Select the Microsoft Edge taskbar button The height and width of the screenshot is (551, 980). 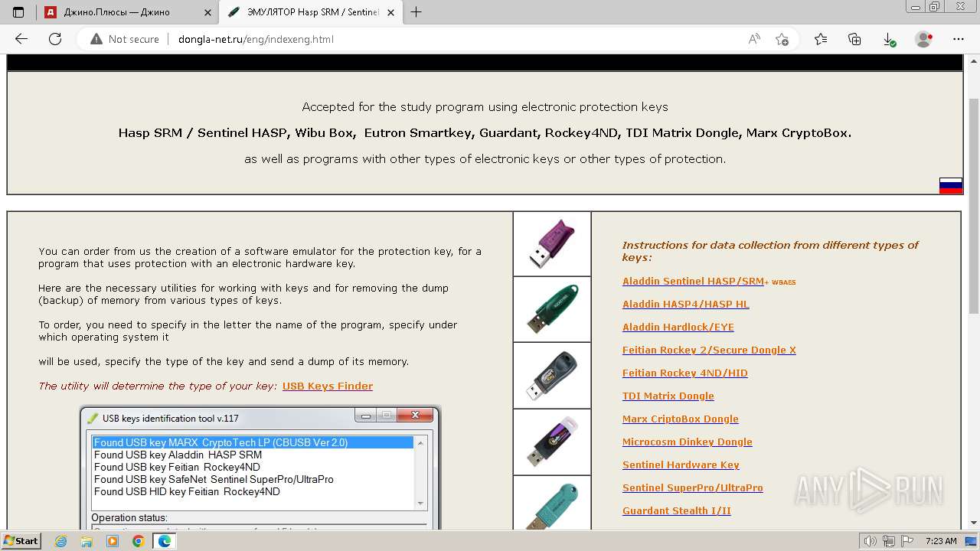pos(165,541)
